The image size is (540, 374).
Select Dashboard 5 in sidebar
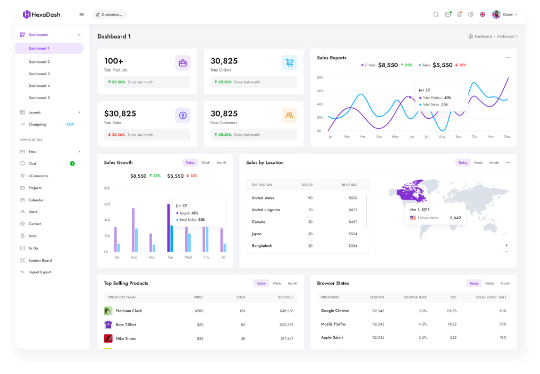[x=39, y=98]
